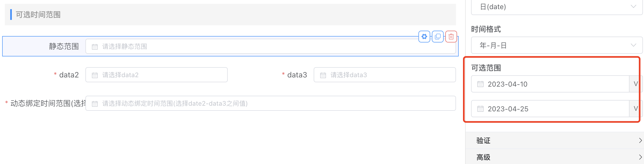This screenshot has height=164, width=644.
Task: Click the V button next to 2023-04-25
Action: coord(636,109)
